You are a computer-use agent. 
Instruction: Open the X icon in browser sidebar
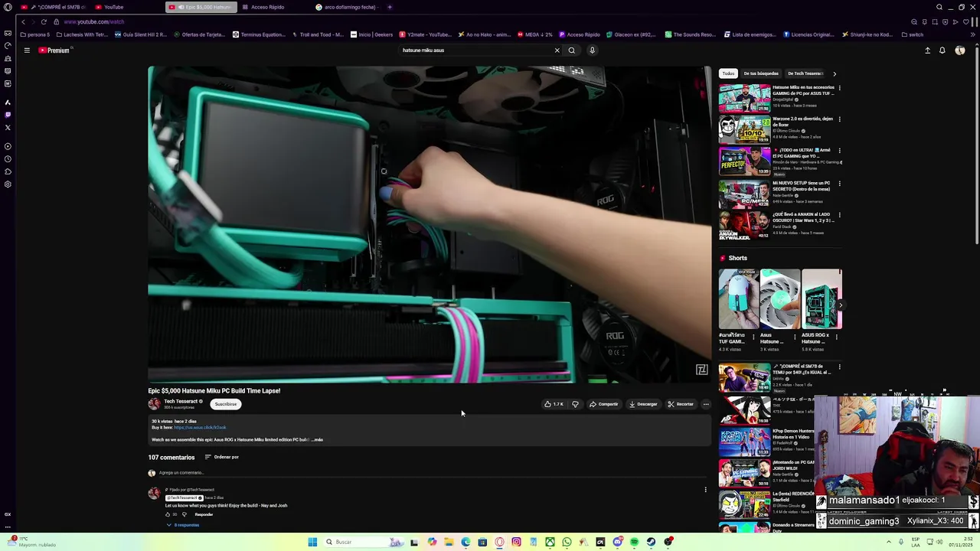point(8,128)
